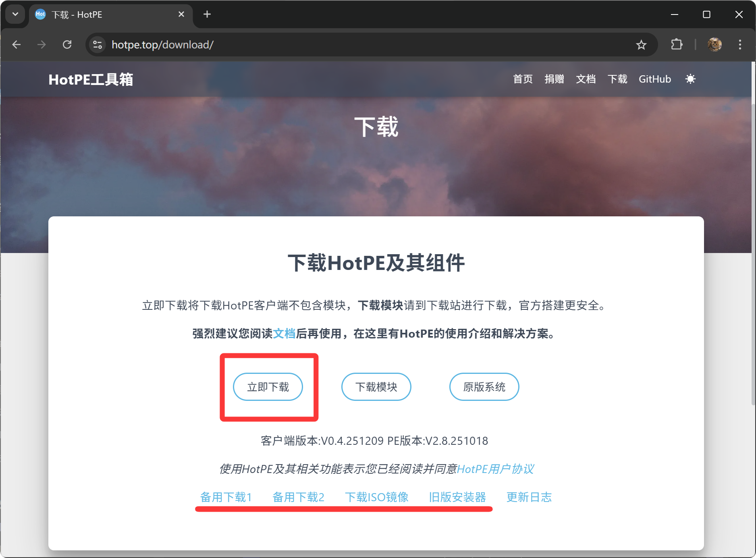Viewport: 756px width, 558px height.
Task: Click the 下载ISO镜像 link
Action: 376,497
